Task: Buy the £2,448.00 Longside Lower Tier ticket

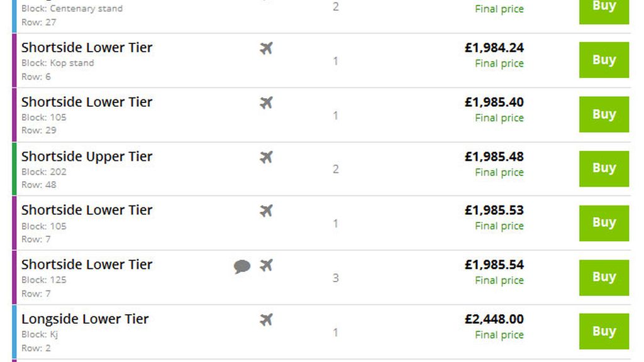Action: [x=604, y=331]
